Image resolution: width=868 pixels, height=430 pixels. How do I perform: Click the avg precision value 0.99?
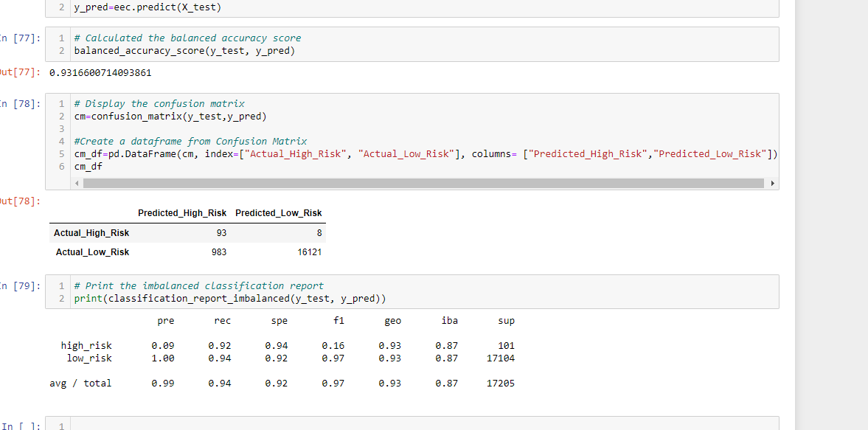(x=163, y=383)
